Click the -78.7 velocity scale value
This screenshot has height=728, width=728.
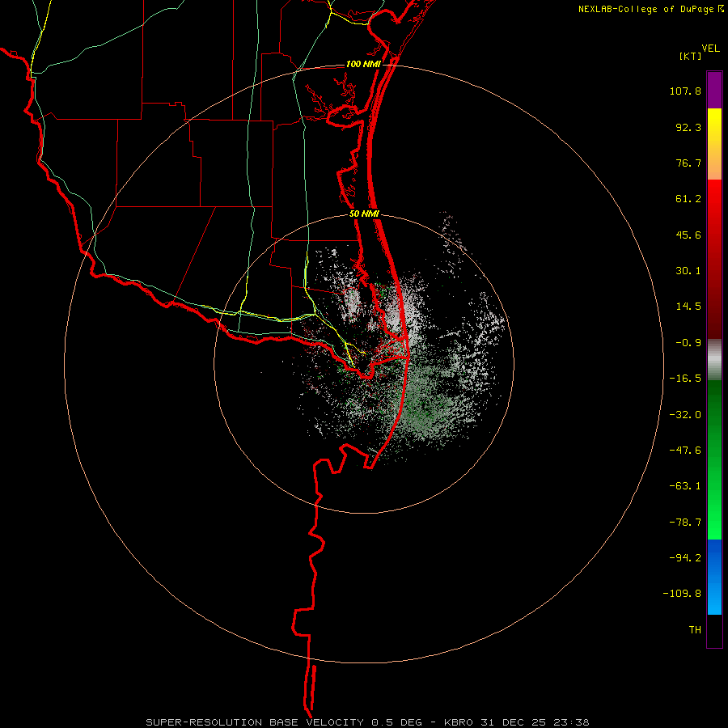pos(685,523)
